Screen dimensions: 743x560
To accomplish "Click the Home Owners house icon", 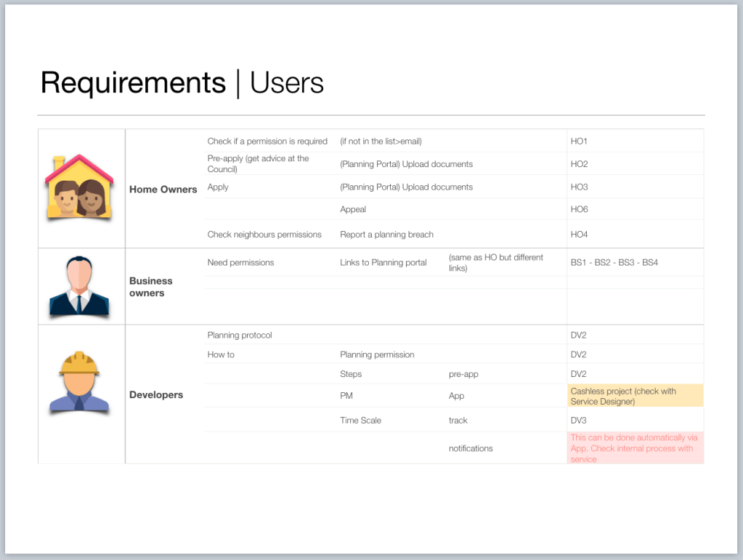I will point(80,187).
